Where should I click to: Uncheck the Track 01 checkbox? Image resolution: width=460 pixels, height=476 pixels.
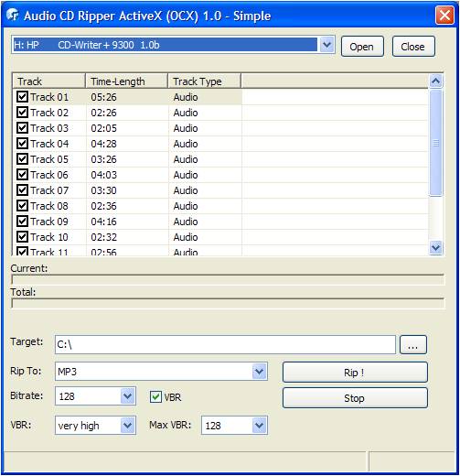(x=22, y=97)
